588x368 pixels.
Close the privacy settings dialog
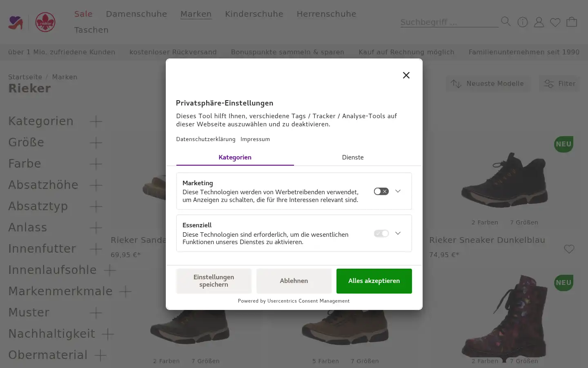(x=406, y=75)
